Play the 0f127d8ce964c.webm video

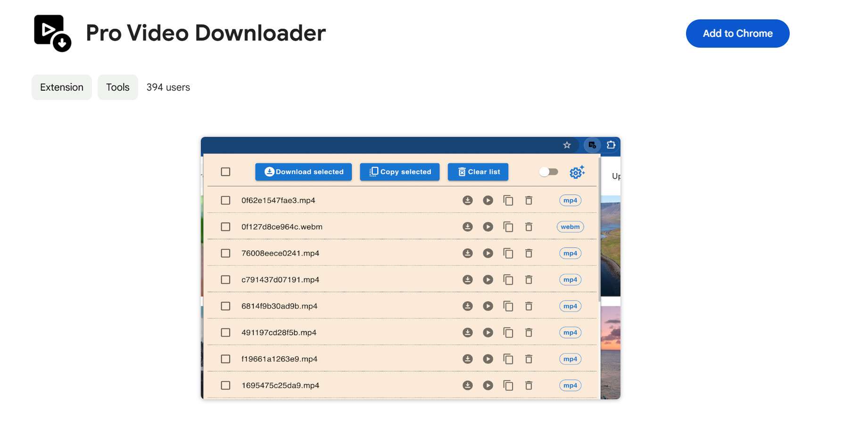coord(488,227)
